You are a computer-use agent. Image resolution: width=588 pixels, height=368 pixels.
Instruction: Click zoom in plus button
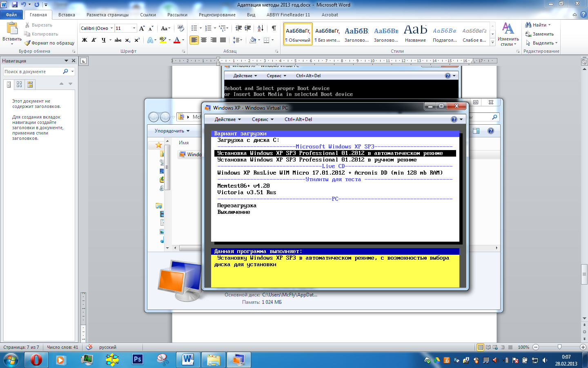(x=583, y=347)
